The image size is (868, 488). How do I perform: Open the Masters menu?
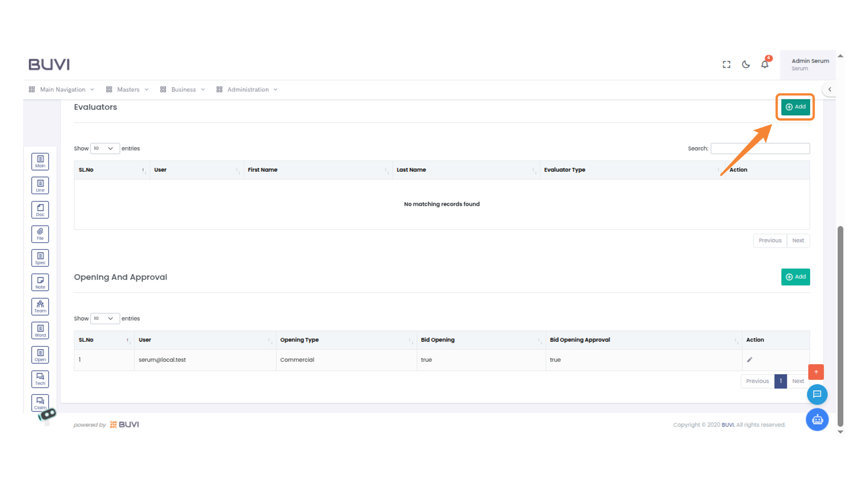[x=127, y=89]
